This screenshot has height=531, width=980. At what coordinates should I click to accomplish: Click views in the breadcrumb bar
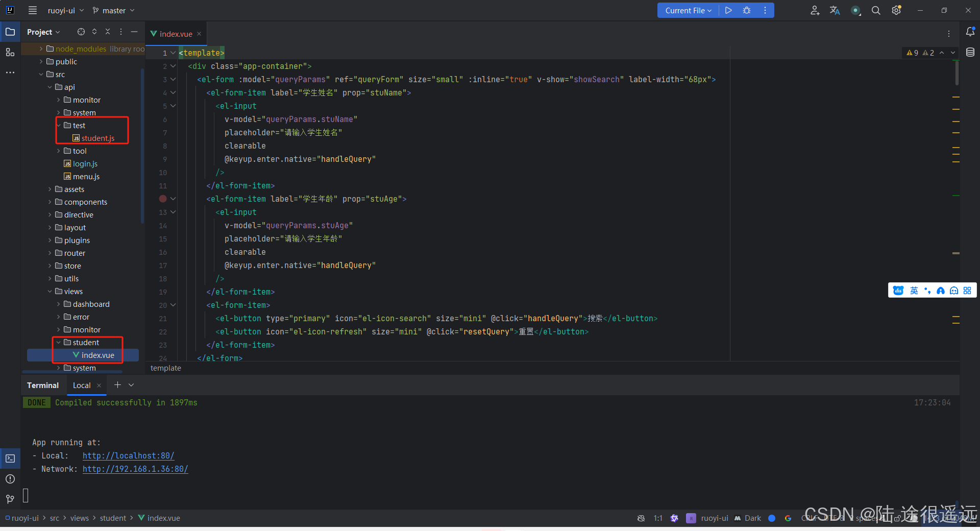80,518
